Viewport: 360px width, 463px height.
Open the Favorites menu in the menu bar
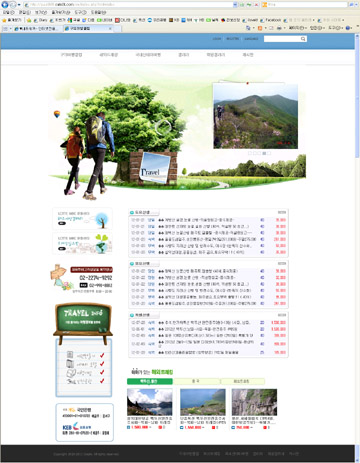pyautogui.click(x=61, y=12)
